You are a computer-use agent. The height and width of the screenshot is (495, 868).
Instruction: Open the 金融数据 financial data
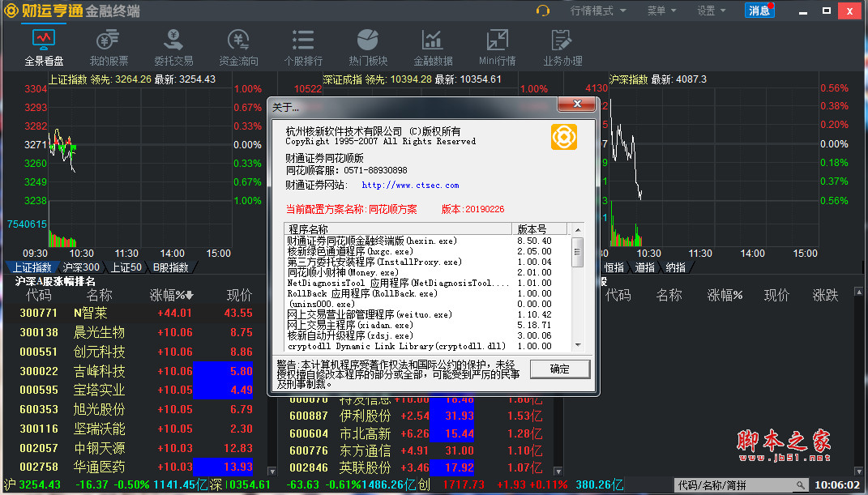pyautogui.click(x=433, y=47)
